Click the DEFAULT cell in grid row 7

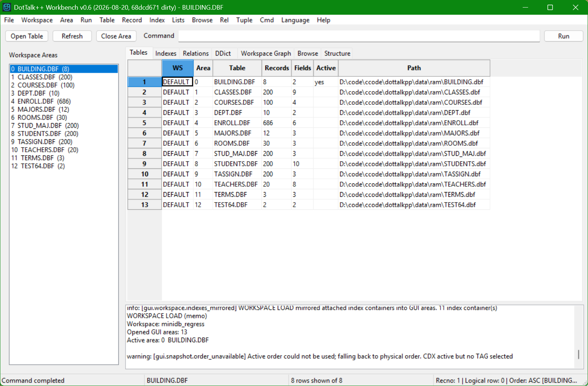178,143
